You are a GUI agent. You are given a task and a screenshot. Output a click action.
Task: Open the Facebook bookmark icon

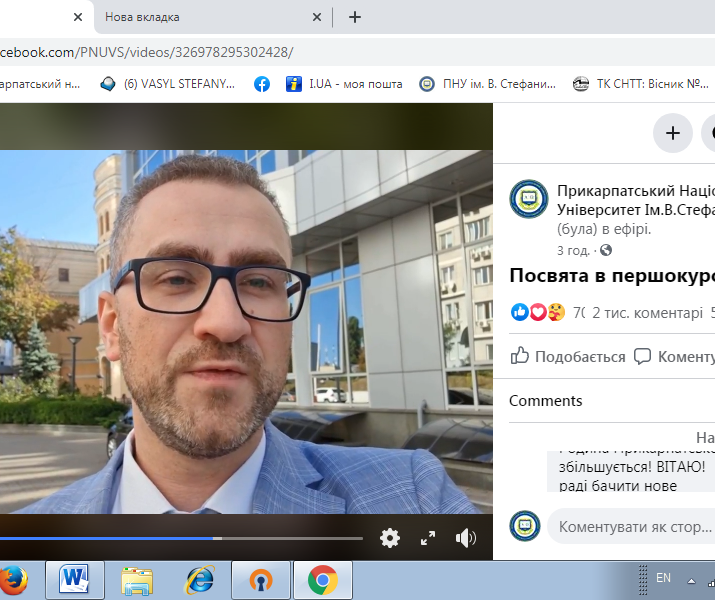(262, 84)
